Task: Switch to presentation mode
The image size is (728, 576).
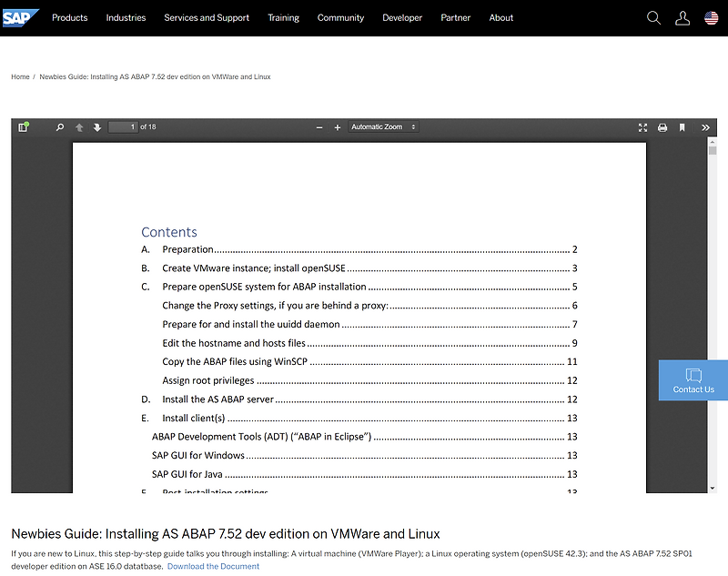Action: 642,126
